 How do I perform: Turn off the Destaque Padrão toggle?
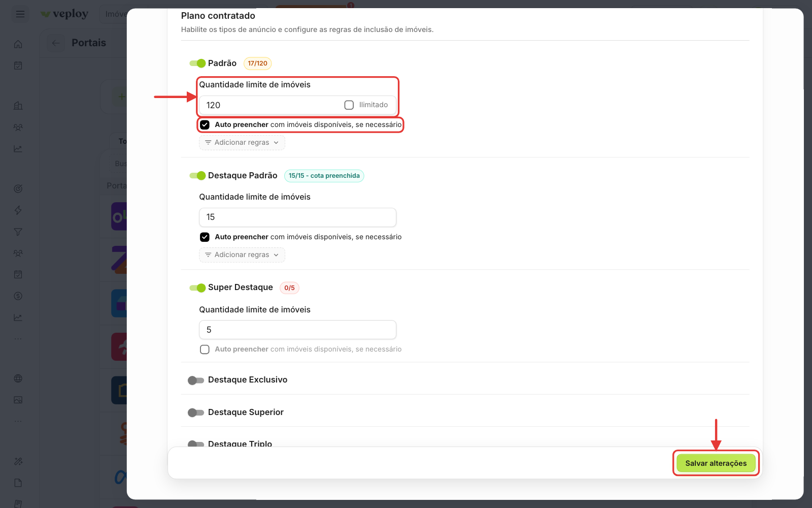click(x=197, y=176)
